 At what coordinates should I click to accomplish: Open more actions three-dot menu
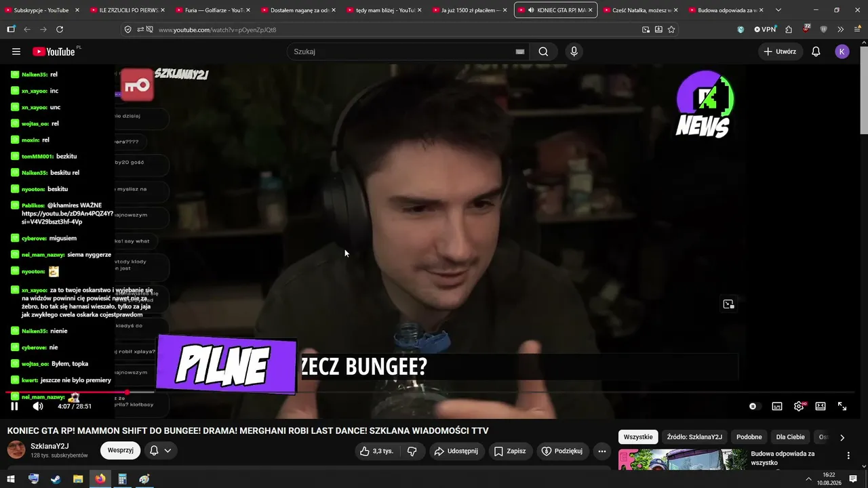point(601,451)
